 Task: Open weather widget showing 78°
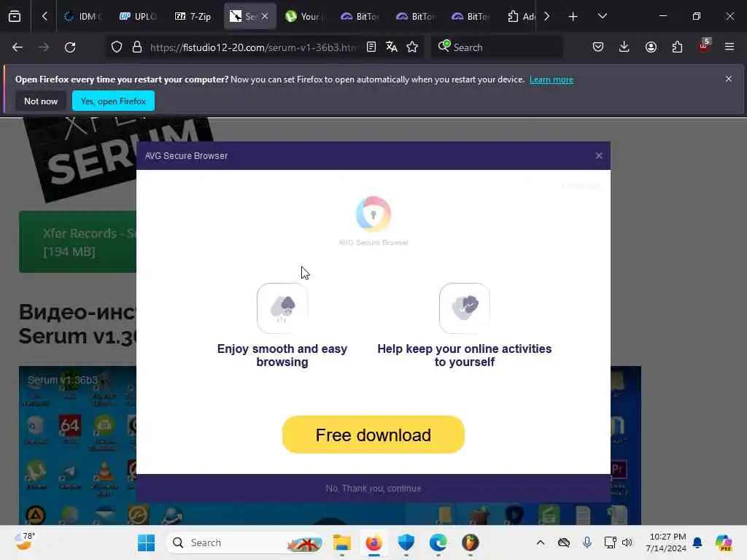(24, 542)
